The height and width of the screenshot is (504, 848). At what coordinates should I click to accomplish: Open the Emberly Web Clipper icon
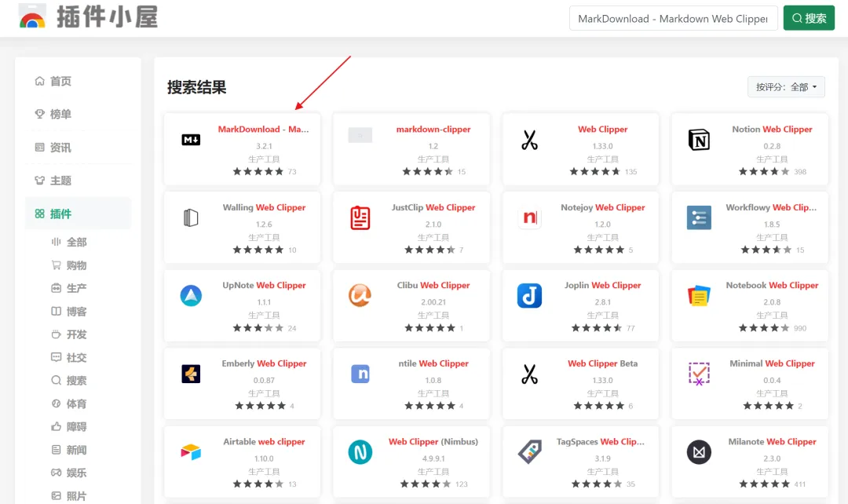tap(191, 374)
